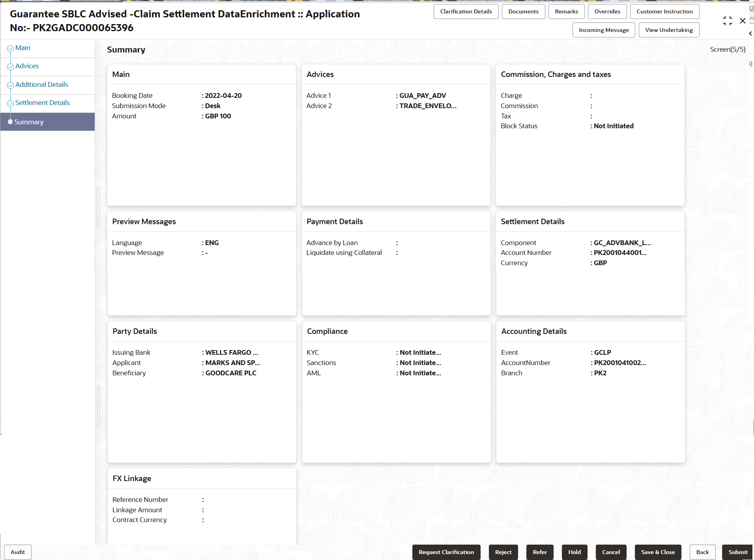Click the Refer button

point(540,552)
